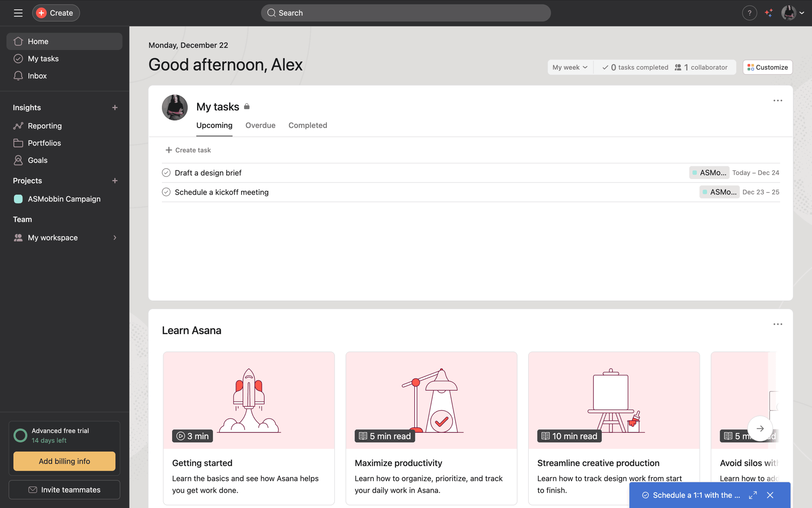This screenshot has width=812, height=508.
Task: Click the Dec 23 – 25 due date
Action: point(761,192)
